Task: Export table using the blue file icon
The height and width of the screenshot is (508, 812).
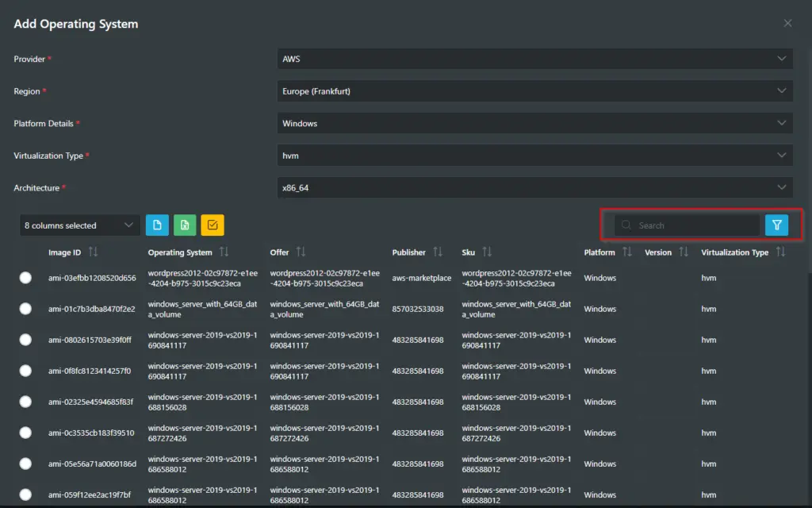Action: pyautogui.click(x=157, y=225)
